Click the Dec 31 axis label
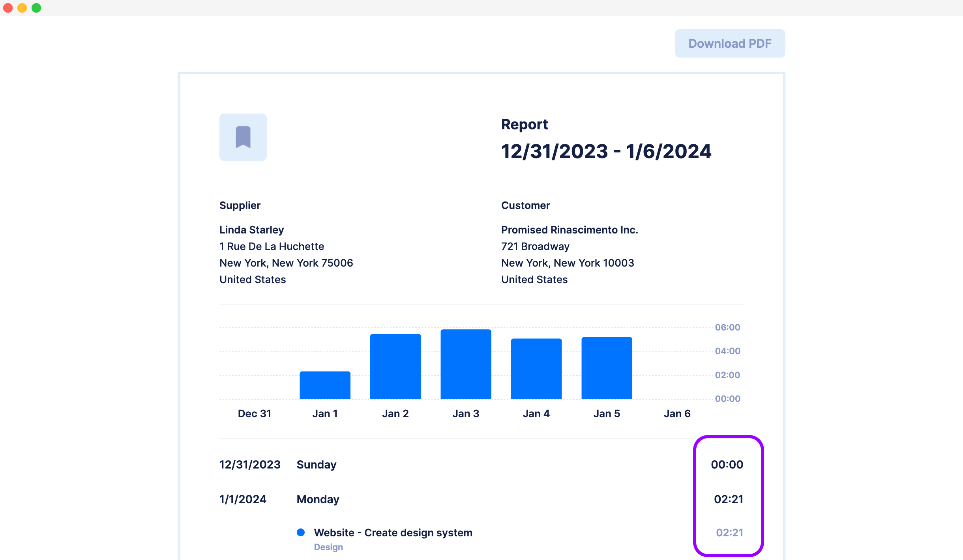This screenshot has width=963, height=560. [x=255, y=414]
